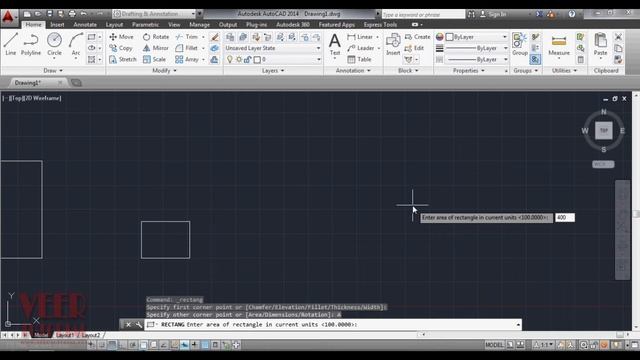Viewport: 640px width, 360px height.
Task: Insert a Table
Action: [x=359, y=60]
